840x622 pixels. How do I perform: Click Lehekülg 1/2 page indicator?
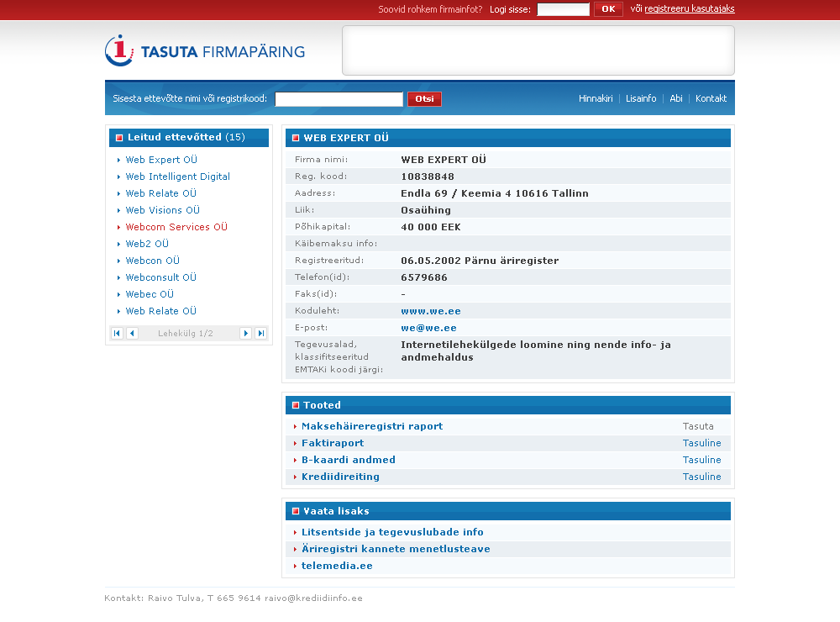coord(186,333)
